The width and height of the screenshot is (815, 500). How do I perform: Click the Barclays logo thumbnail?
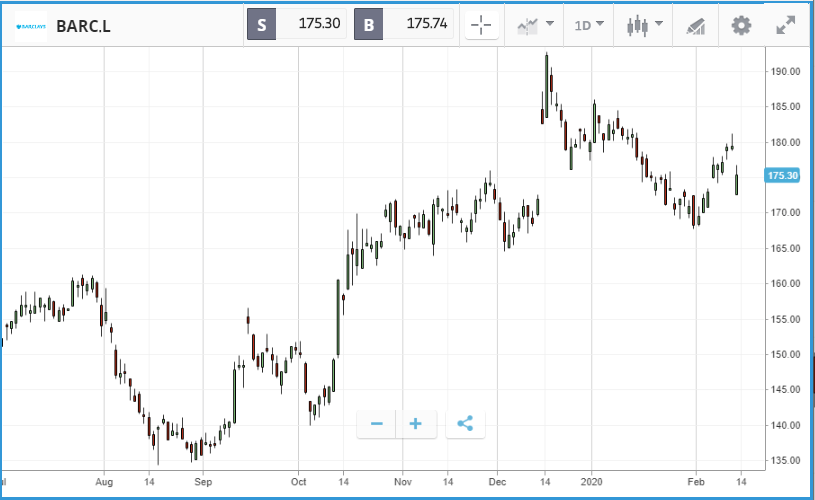click(x=31, y=27)
